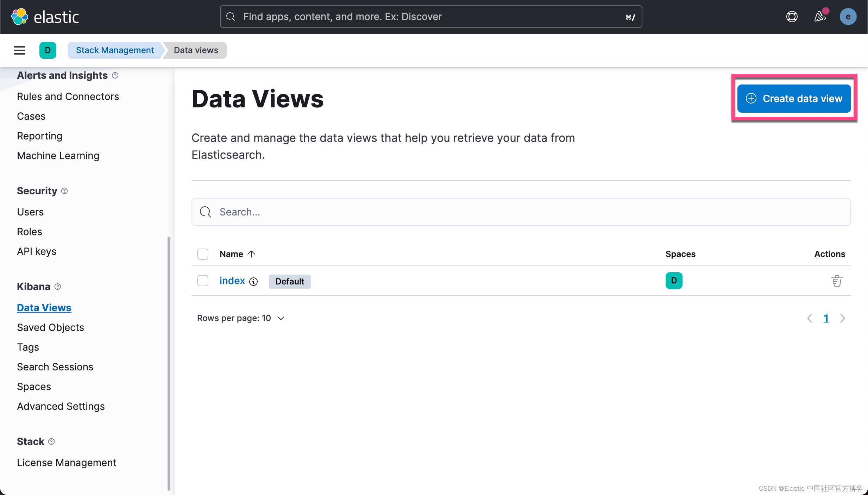The width and height of the screenshot is (868, 495).
Task: Toggle the select-all checkbox in table header
Action: (x=203, y=254)
